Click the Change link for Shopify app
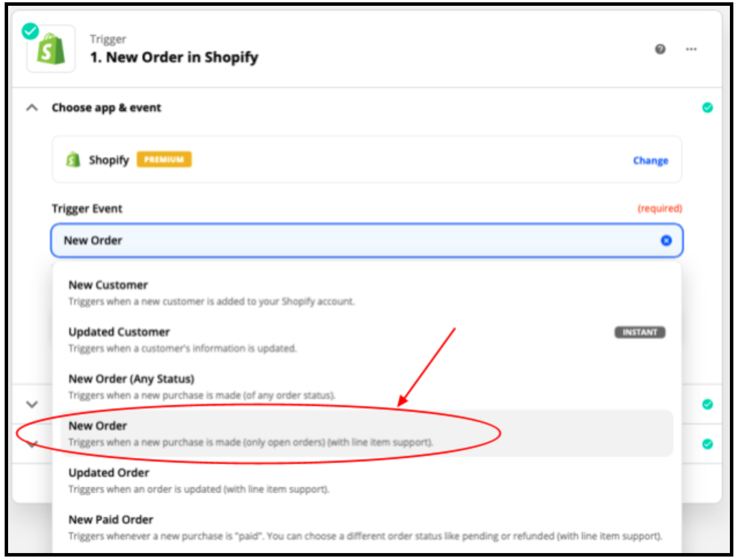This screenshot has height=560, width=738. click(650, 160)
